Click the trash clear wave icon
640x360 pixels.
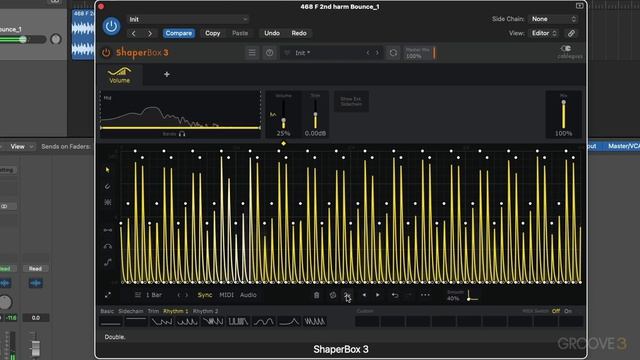316,295
